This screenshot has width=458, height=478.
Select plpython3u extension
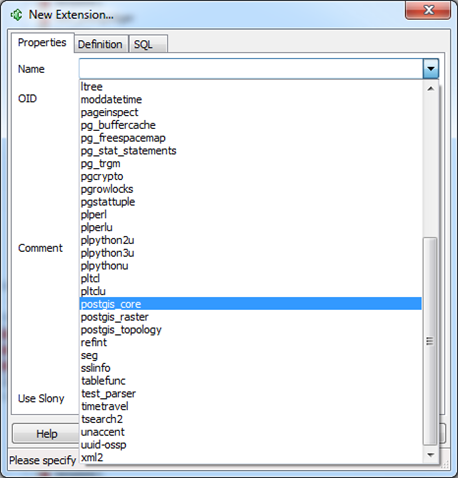click(251, 253)
